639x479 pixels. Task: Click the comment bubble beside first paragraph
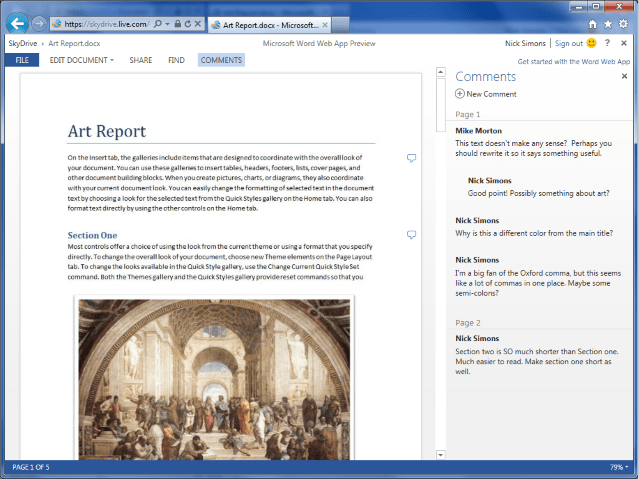point(412,158)
